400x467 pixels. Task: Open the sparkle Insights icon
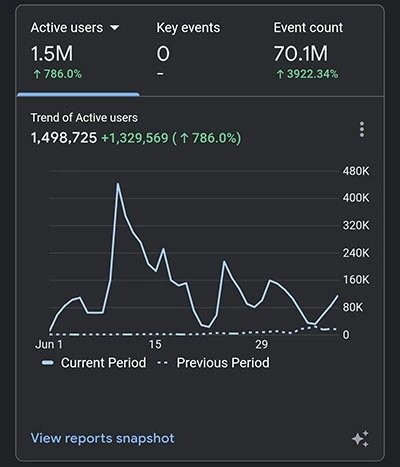pyautogui.click(x=360, y=439)
